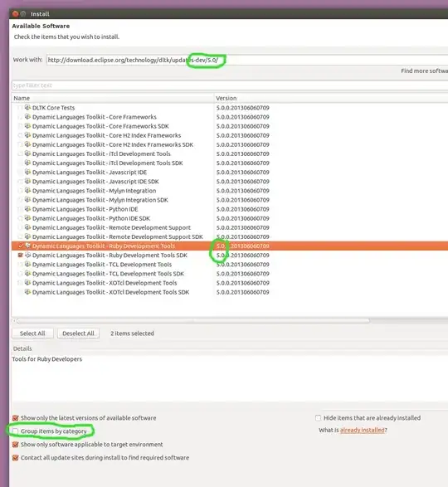Click the Mylyn Integration SDK feature icon
This screenshot has height=487, width=448.
(27, 200)
